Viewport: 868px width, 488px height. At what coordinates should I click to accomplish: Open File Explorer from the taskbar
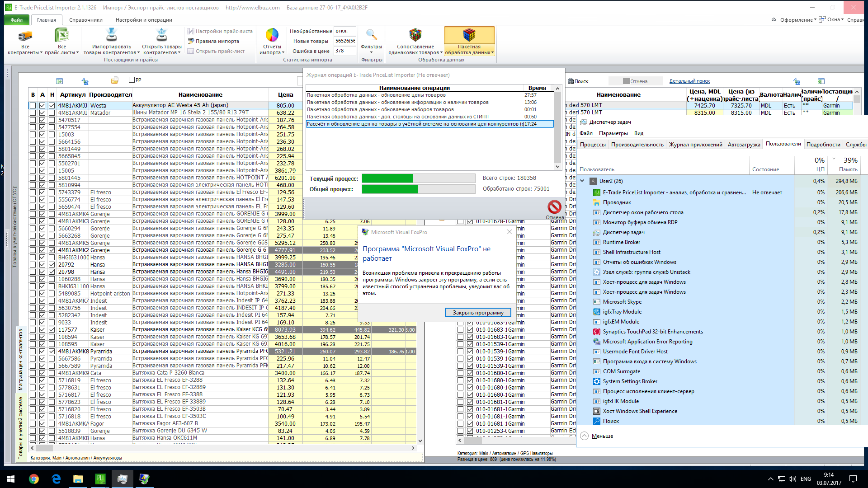tap(78, 479)
